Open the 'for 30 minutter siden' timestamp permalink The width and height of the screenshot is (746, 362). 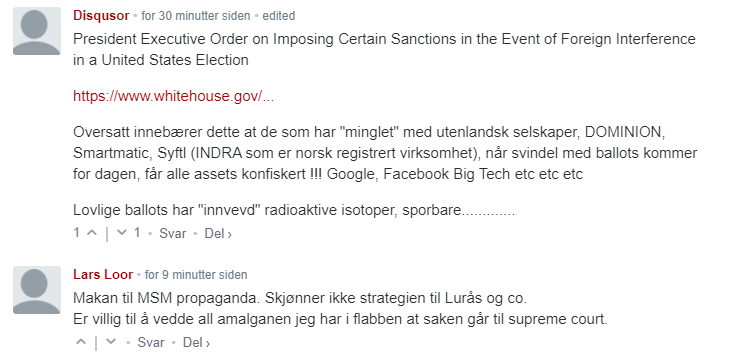pyautogui.click(x=196, y=16)
